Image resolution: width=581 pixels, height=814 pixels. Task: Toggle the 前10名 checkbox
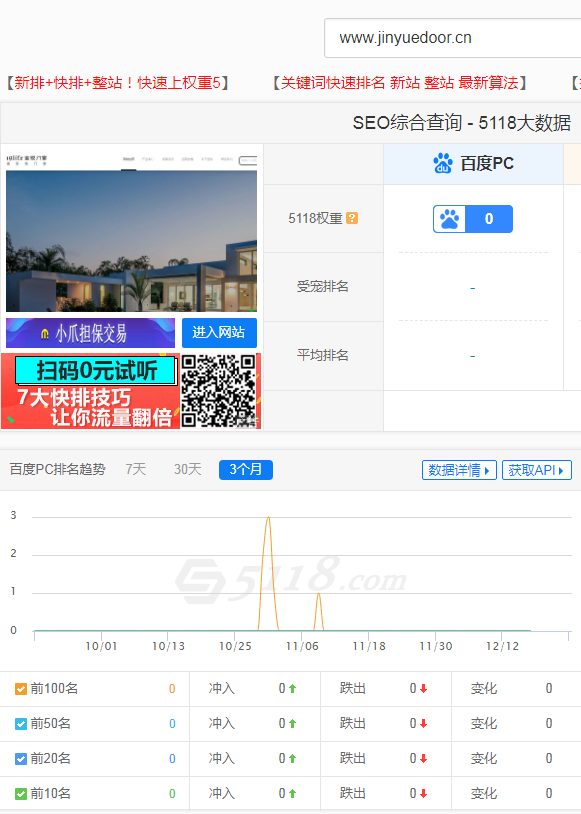(21, 794)
